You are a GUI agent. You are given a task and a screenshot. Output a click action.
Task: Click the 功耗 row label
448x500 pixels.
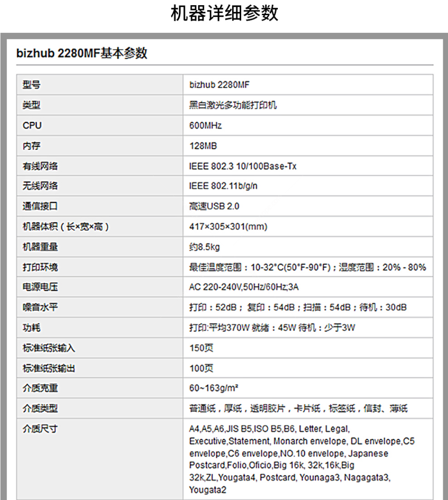[x=31, y=328]
